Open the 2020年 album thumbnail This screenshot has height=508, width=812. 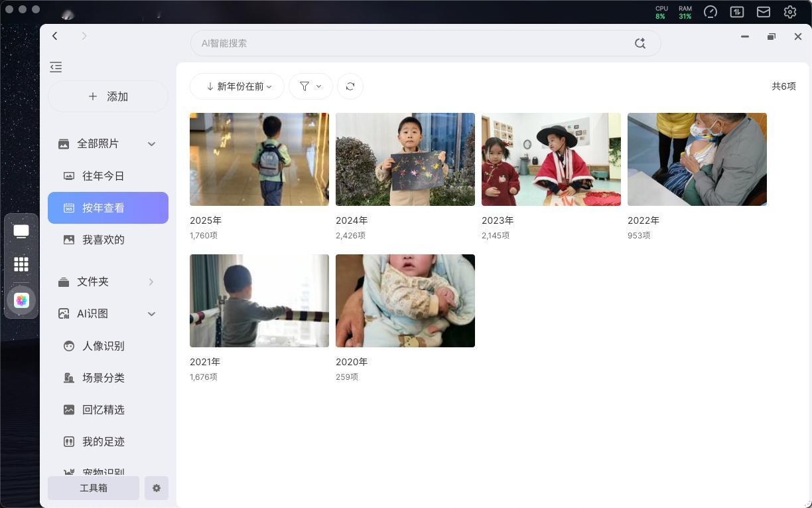click(405, 301)
